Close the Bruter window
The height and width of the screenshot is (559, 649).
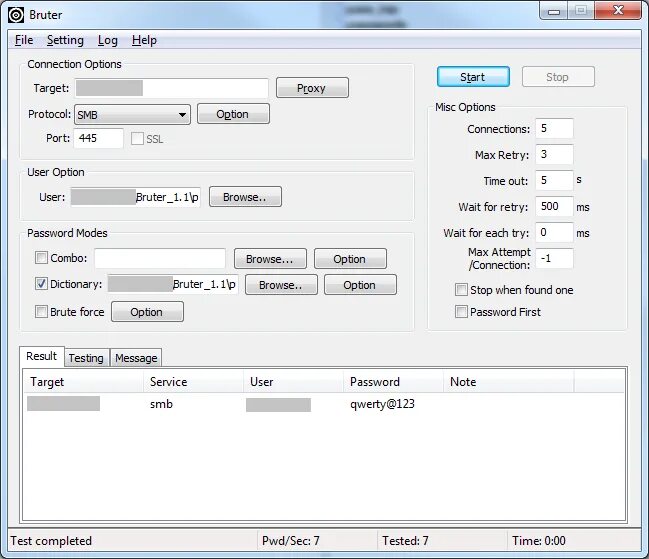click(x=618, y=11)
